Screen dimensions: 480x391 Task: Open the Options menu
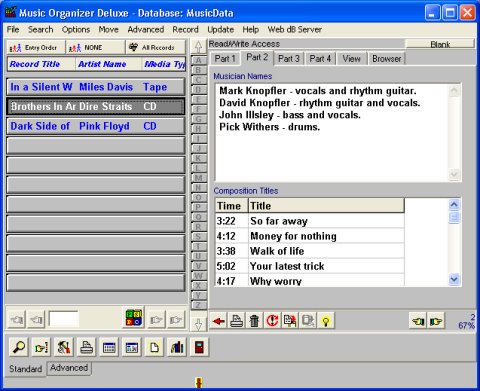(76, 29)
